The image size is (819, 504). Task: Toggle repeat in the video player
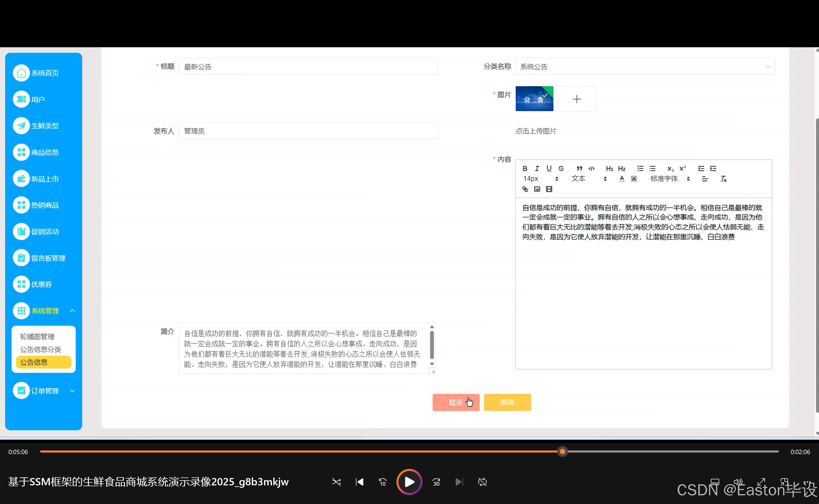coord(482,482)
